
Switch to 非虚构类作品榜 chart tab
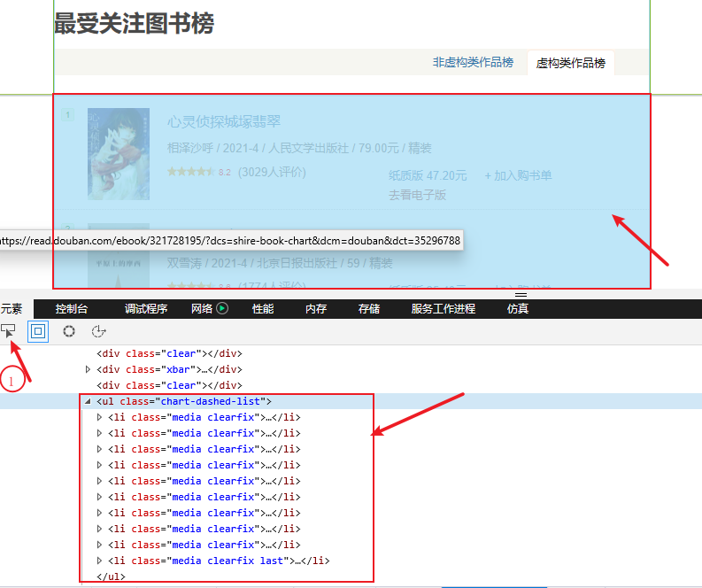[x=473, y=62]
